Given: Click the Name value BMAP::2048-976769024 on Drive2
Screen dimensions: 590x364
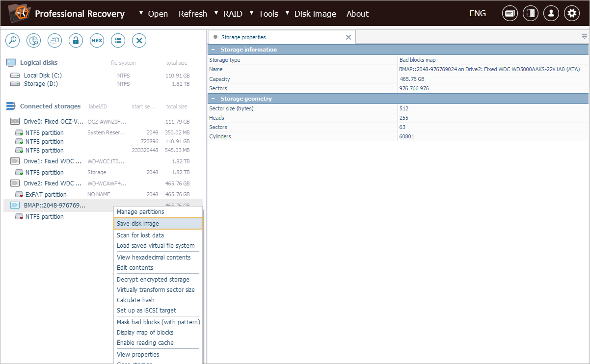Looking at the screenshot, I should tap(490, 69).
